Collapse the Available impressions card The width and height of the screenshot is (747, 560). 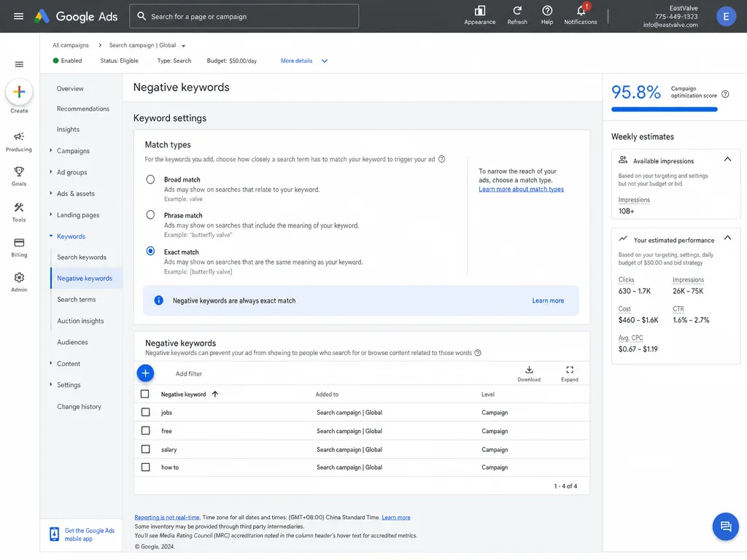coord(727,160)
